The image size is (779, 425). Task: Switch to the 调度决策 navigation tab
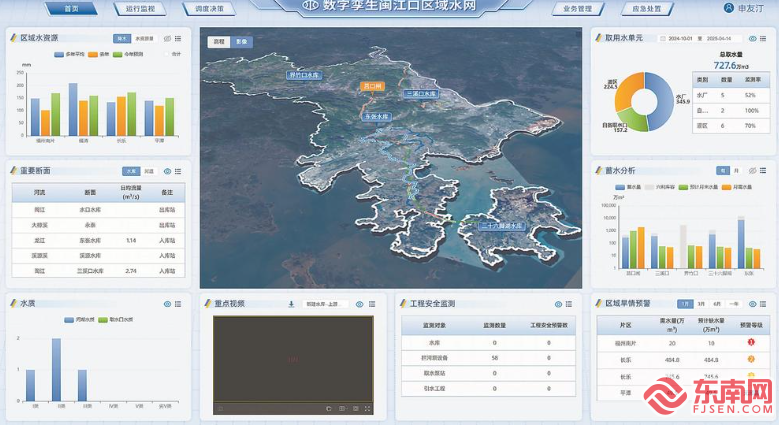coord(210,8)
